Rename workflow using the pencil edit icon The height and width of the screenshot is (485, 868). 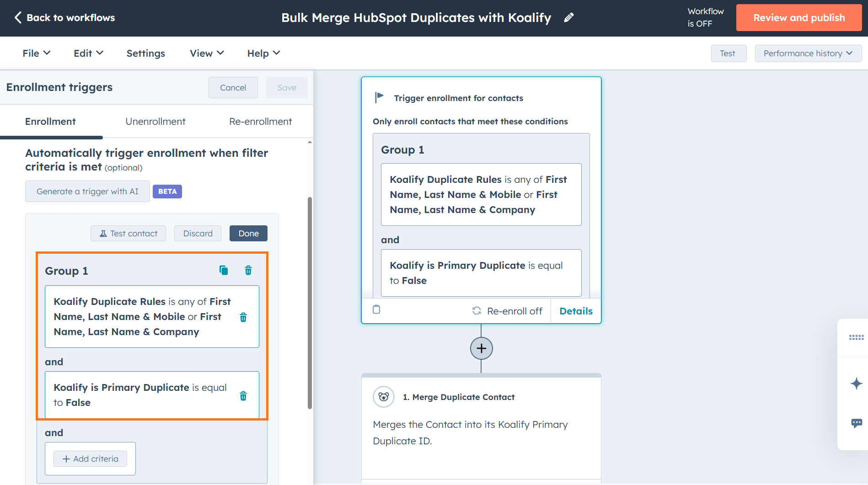coord(568,17)
